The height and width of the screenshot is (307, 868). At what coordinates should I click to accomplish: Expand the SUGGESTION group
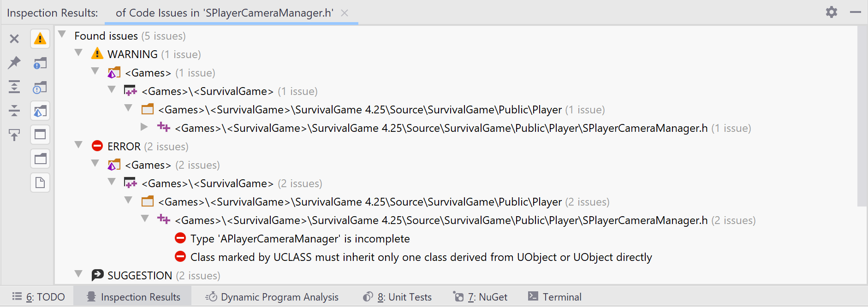[78, 274]
